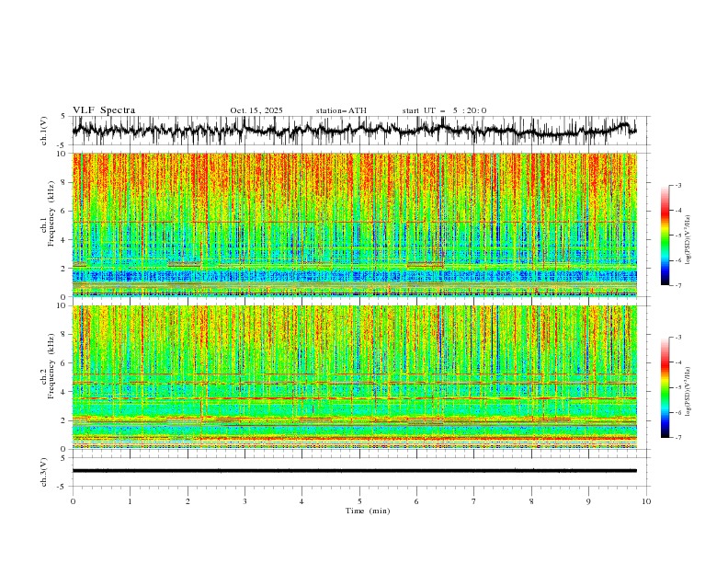This screenshot has height=563, width=728.
Task: Click the ch.2 'Frequency (kHz)' axis label
Action: (x=51, y=365)
